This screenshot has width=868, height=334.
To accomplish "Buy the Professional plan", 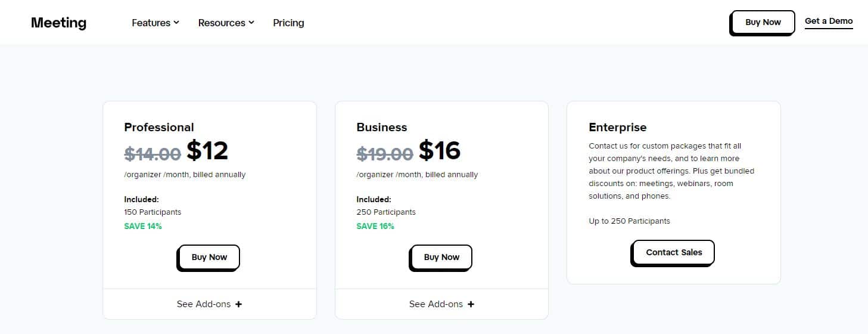I will [209, 257].
